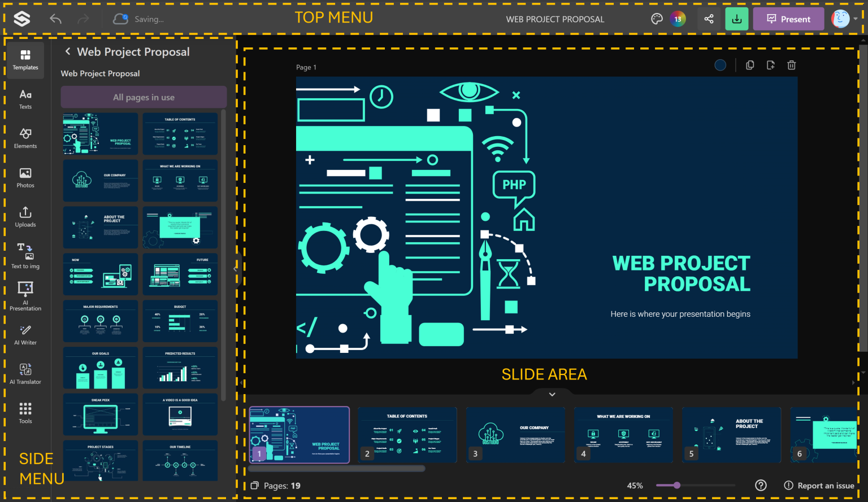Filter templates with All pages in use

(143, 97)
